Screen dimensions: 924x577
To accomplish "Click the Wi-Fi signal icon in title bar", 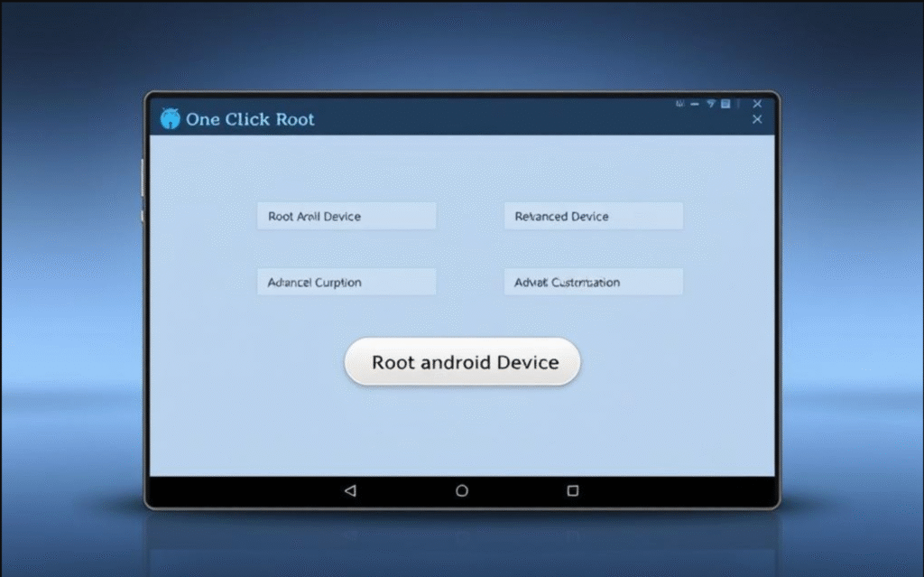I will point(711,104).
